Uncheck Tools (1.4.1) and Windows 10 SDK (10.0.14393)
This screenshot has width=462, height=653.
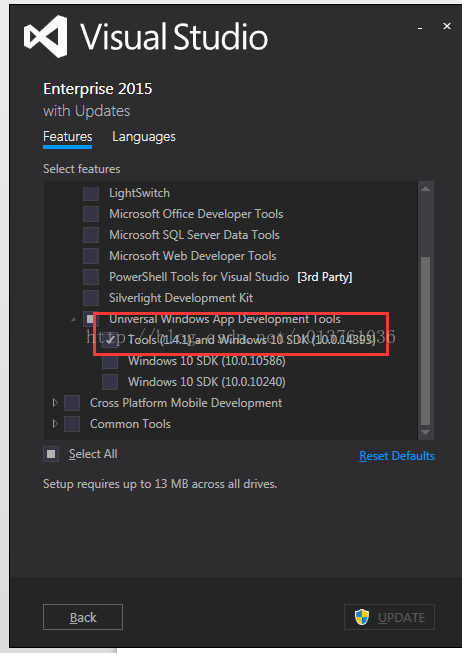click(x=110, y=340)
